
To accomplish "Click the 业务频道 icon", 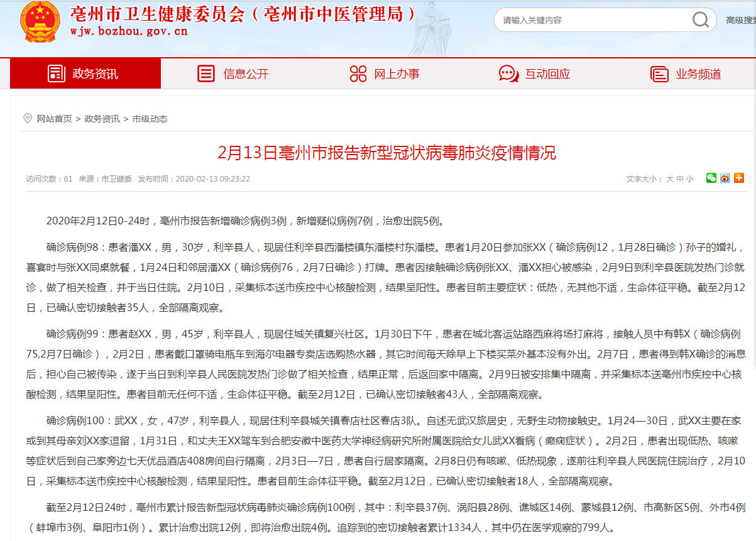I will [x=659, y=74].
